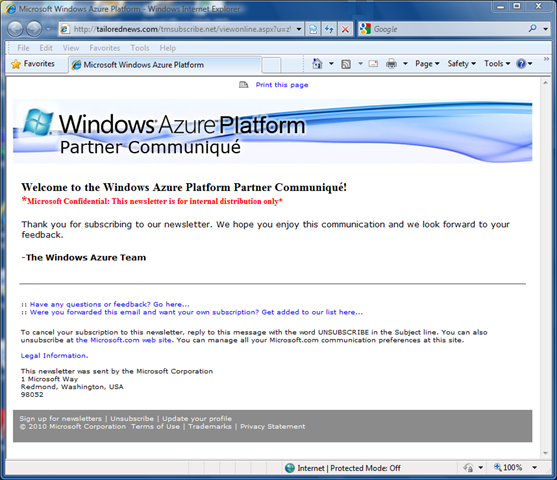Click the Internet zone globe icon
This screenshot has height=480, width=557.
coord(290,468)
